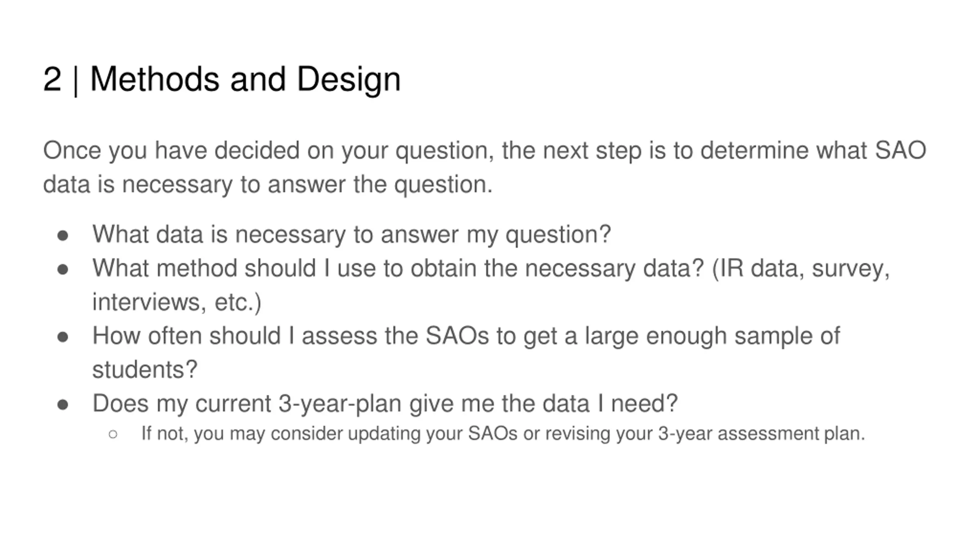Click the '(IR data, survey,' parenthetical text
Viewport: 980px width, 551px height.
coord(800,268)
